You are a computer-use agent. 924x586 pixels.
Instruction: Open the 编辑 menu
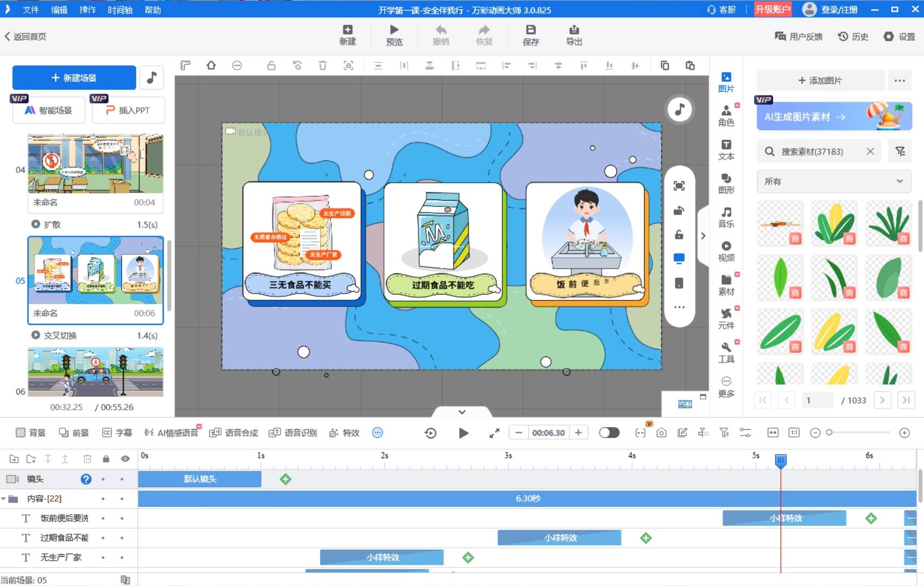pyautogui.click(x=59, y=10)
